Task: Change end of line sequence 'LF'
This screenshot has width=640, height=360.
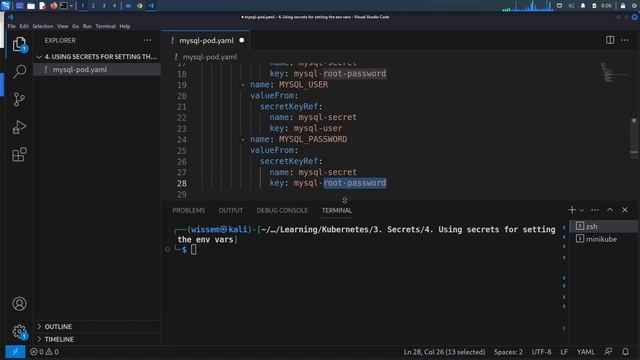Action: coord(564,351)
